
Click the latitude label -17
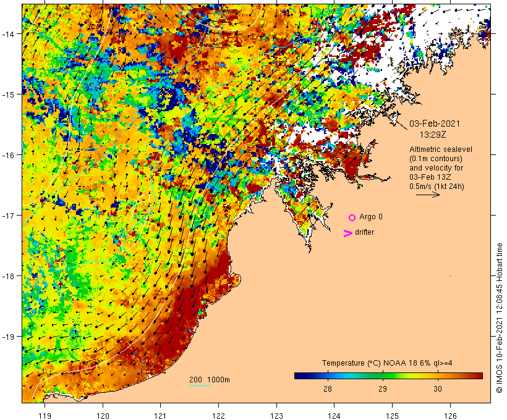[x=7, y=215]
